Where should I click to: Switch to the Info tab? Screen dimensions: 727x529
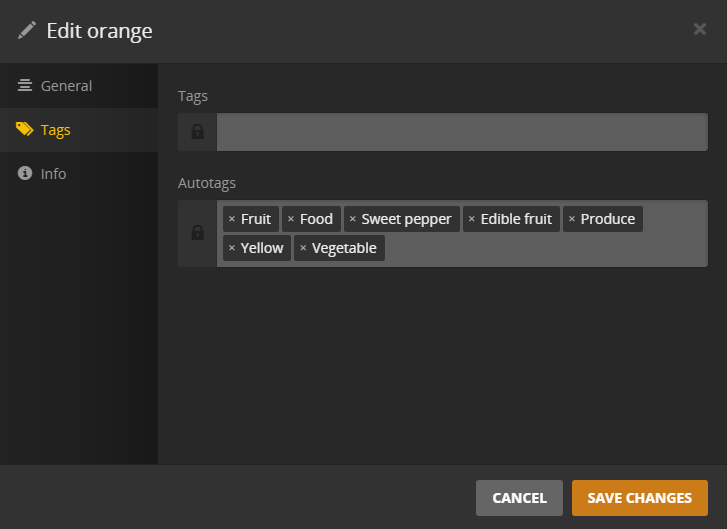[x=53, y=174]
